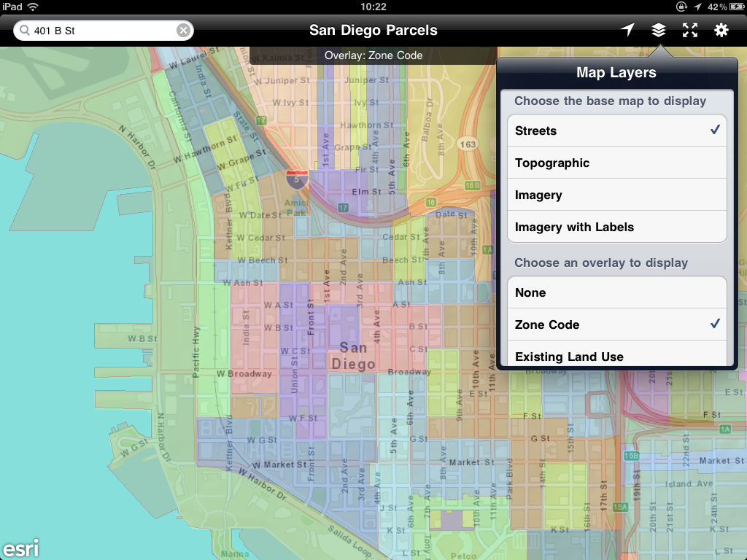Choose the Existing Land Use overlay
Image resolution: width=747 pixels, height=560 pixels.
[x=617, y=355]
